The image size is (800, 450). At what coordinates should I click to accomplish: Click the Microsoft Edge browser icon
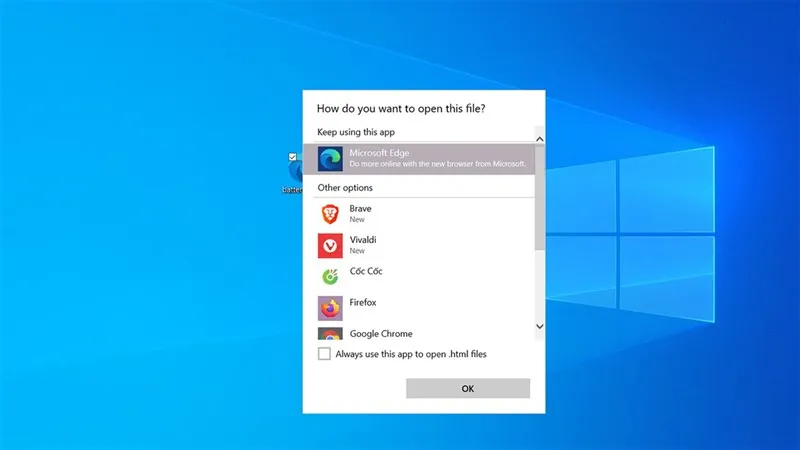click(x=330, y=158)
